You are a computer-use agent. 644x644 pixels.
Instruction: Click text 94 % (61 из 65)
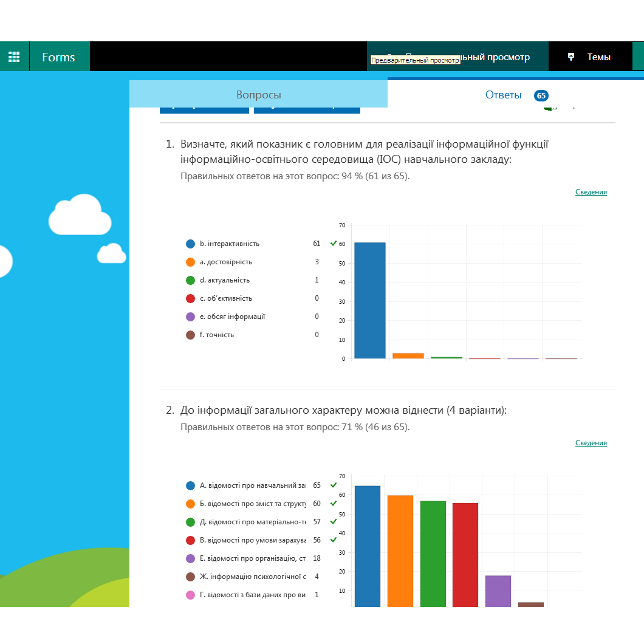[x=375, y=176]
